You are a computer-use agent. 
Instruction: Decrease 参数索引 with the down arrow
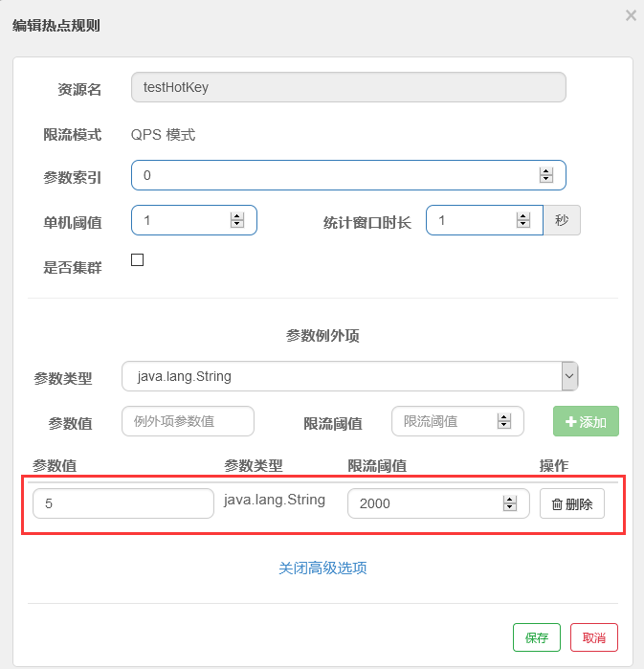[x=546, y=180]
